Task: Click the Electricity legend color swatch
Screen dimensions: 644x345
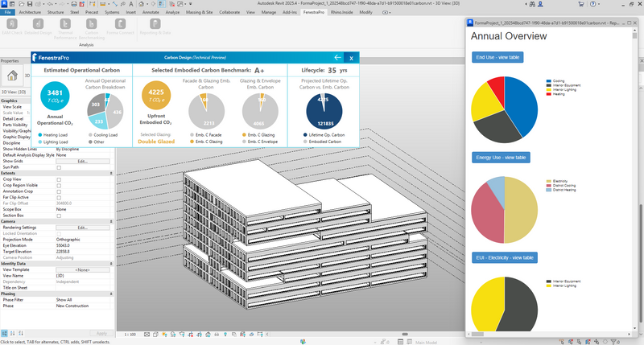Action: click(549, 181)
